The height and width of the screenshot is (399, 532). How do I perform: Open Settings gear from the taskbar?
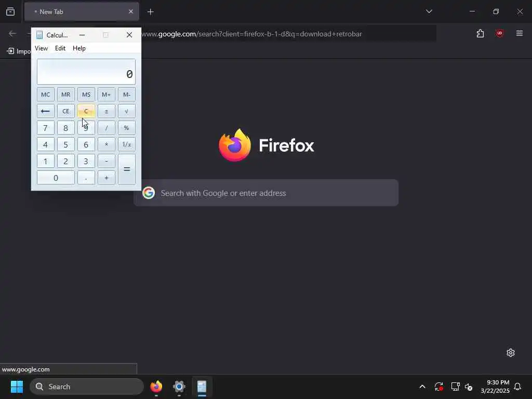(179, 387)
